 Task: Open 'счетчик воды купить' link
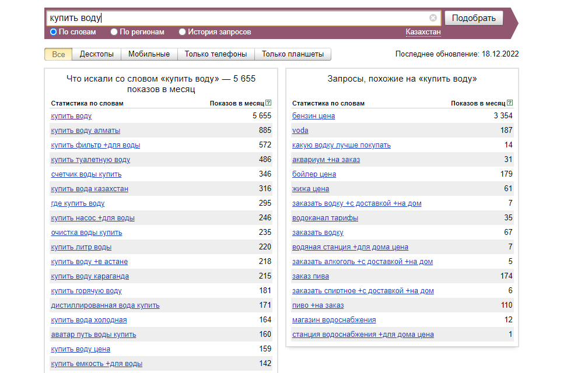(x=86, y=174)
